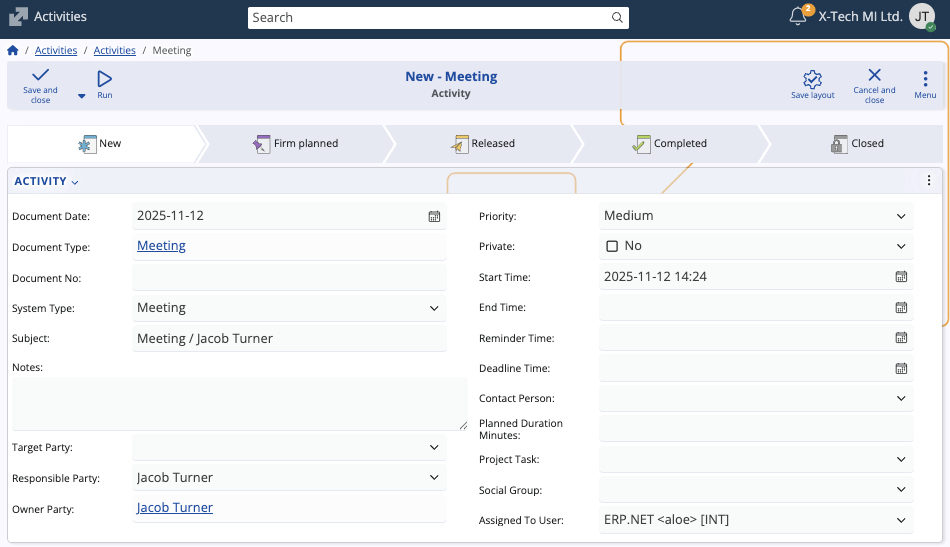950x547 pixels.
Task: Open the End Time calendar picker
Action: click(x=901, y=308)
